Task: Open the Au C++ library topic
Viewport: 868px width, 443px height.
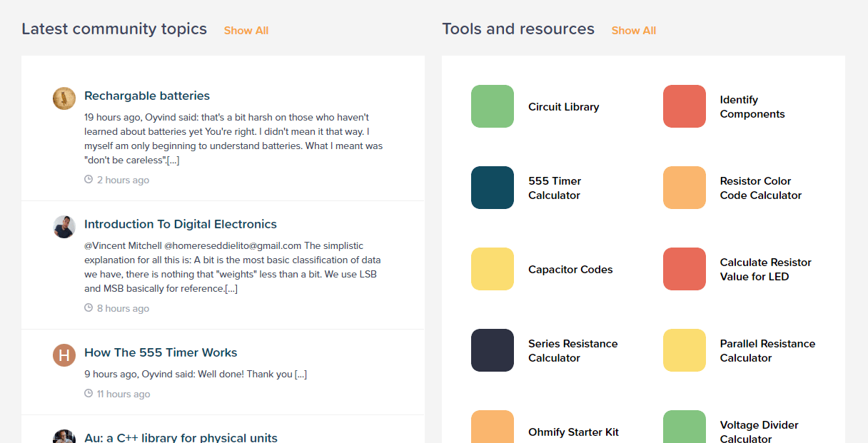Action: (181, 437)
